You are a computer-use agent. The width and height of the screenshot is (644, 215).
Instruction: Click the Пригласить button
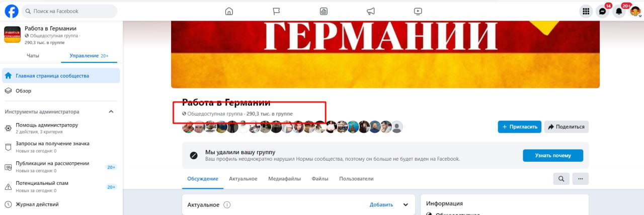[520, 127]
